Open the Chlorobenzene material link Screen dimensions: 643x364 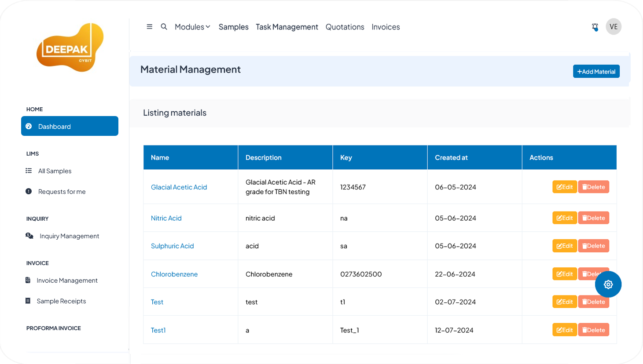click(174, 274)
